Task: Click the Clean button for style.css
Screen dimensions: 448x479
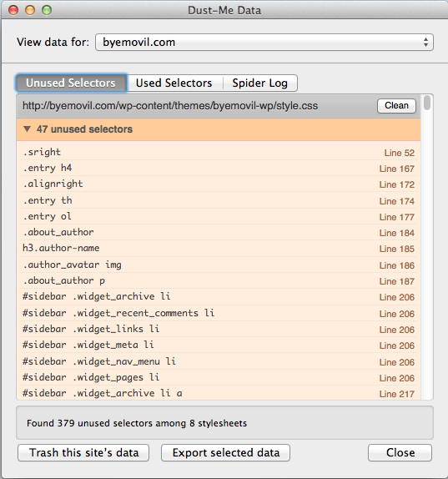Action: tap(396, 106)
